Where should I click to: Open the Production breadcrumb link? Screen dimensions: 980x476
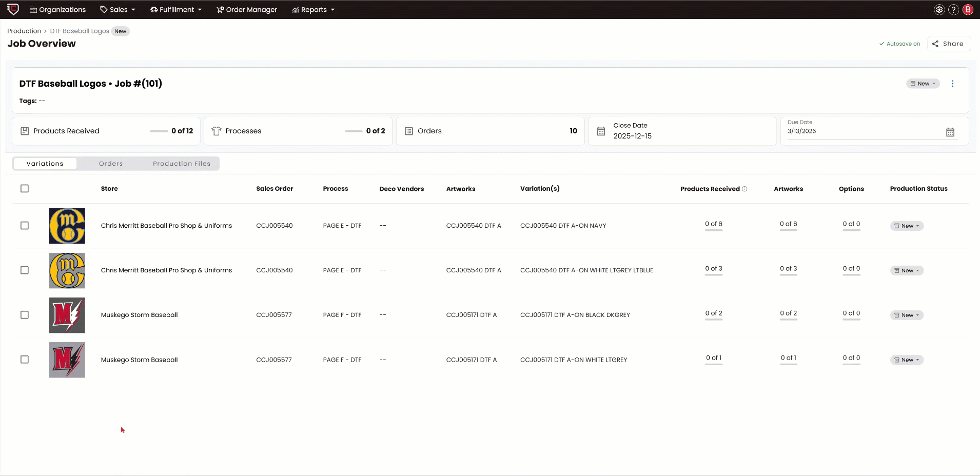pos(24,31)
